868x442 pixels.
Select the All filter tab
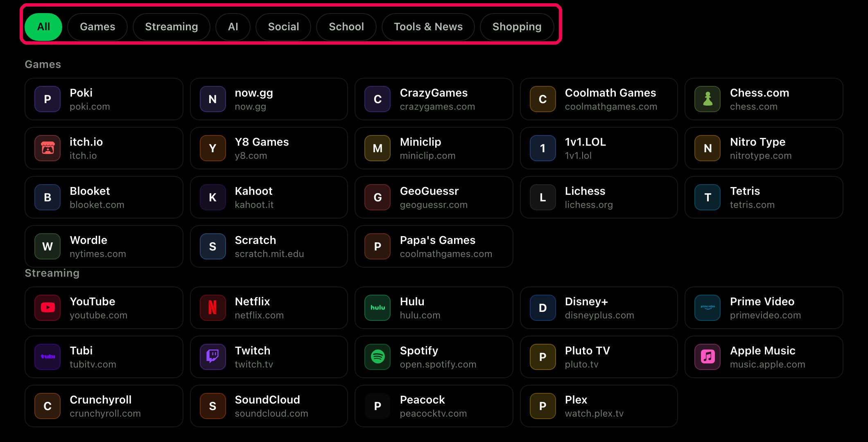[43, 27]
